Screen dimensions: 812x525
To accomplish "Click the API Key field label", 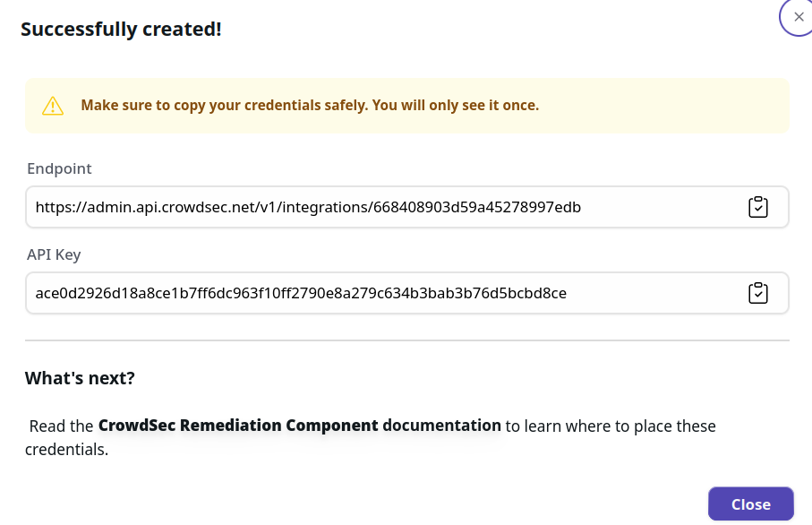I will click(54, 254).
